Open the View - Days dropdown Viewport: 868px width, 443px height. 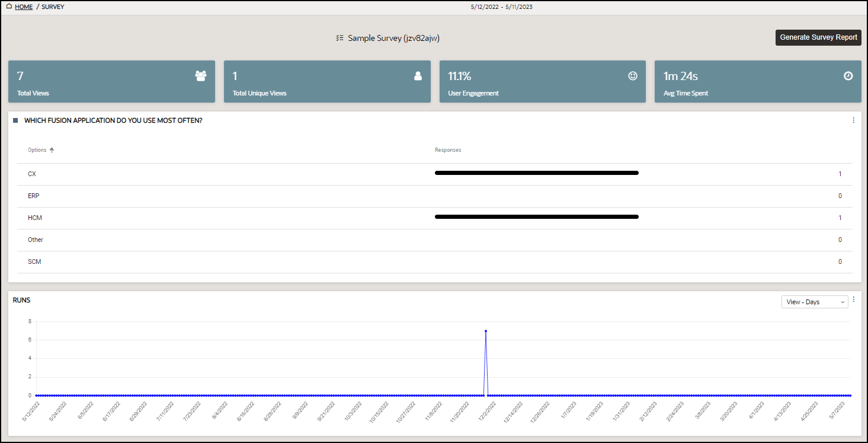tap(815, 302)
